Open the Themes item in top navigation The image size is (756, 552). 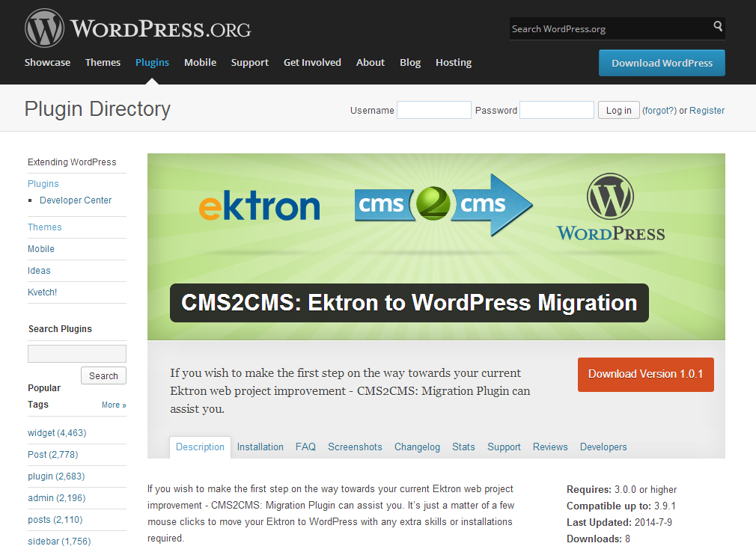(x=103, y=63)
